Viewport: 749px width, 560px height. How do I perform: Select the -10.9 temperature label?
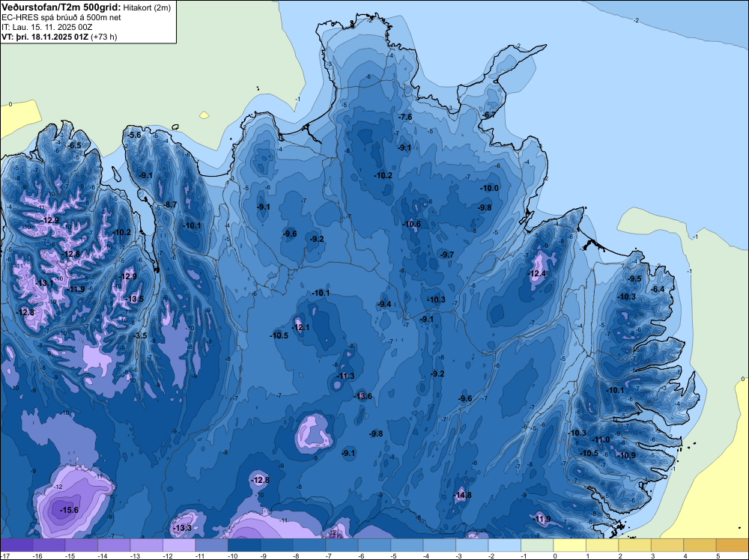click(626, 455)
